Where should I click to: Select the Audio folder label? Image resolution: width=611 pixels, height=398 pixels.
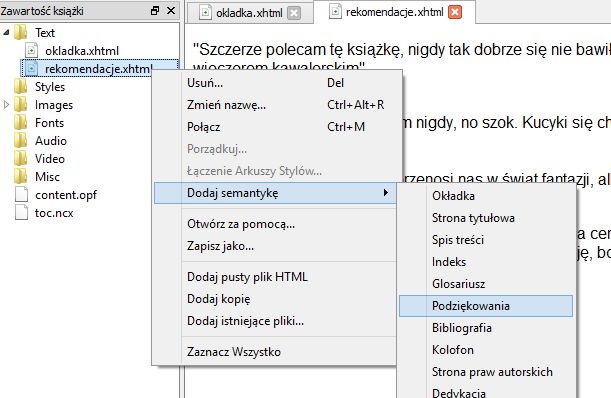tap(51, 141)
